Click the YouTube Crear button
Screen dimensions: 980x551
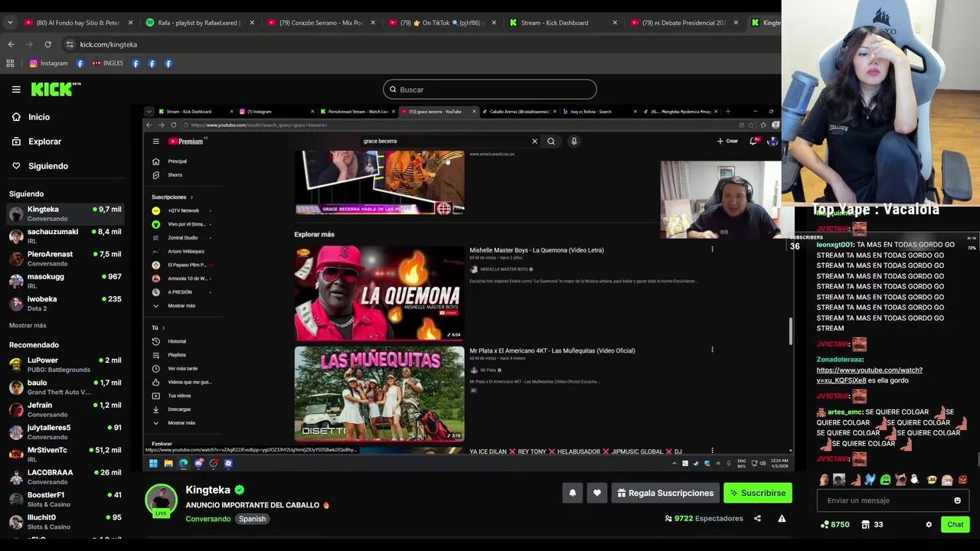click(x=727, y=141)
